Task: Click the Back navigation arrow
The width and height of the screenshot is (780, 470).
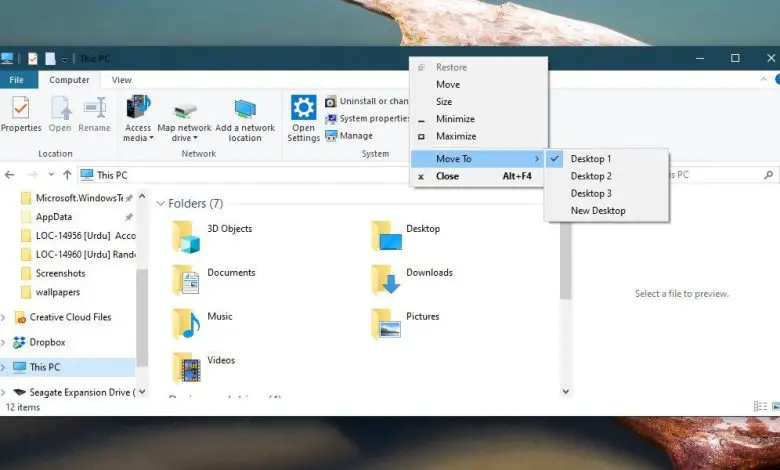Action: click(9, 175)
